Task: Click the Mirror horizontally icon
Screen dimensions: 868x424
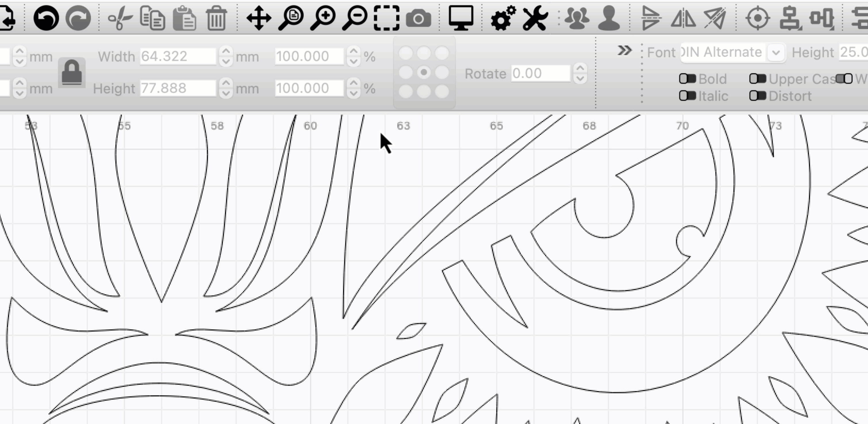Action: tap(683, 18)
